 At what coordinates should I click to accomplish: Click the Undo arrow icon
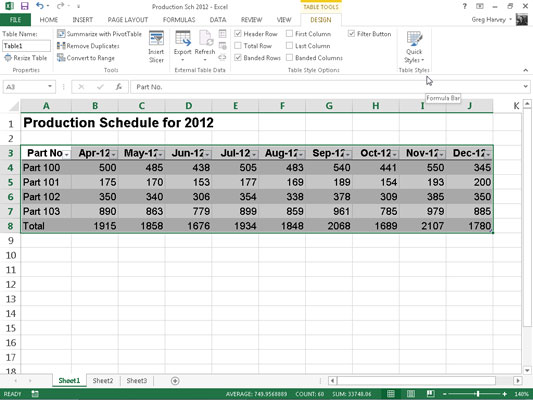click(x=40, y=6)
